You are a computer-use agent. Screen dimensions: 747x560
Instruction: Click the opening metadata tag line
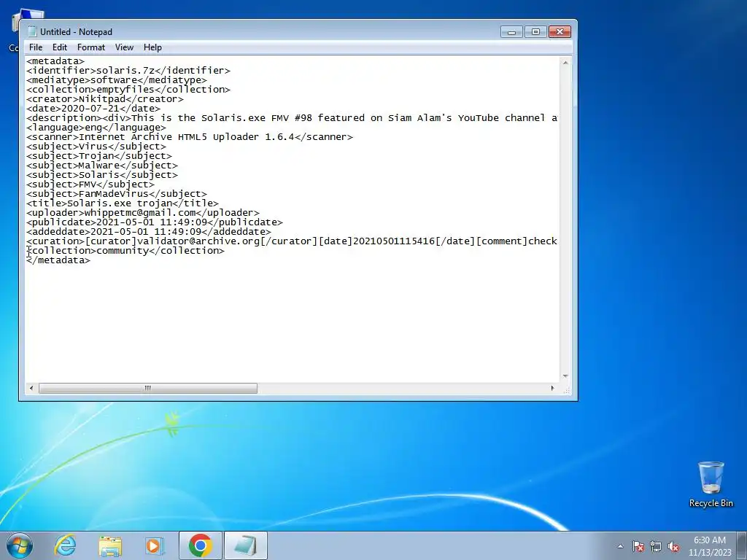click(55, 61)
